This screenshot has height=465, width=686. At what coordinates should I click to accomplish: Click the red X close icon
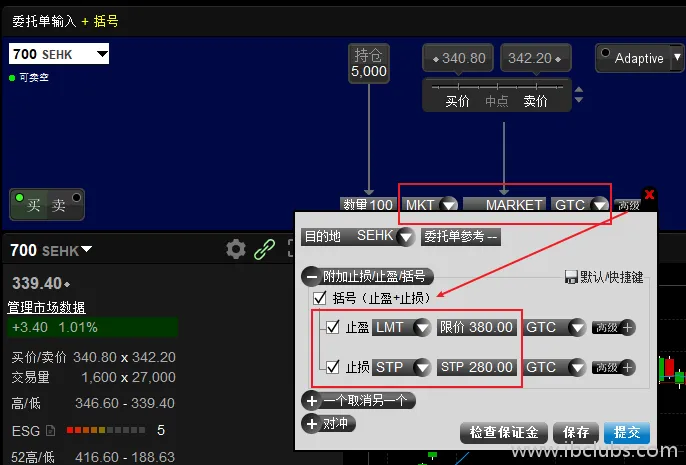(x=650, y=195)
